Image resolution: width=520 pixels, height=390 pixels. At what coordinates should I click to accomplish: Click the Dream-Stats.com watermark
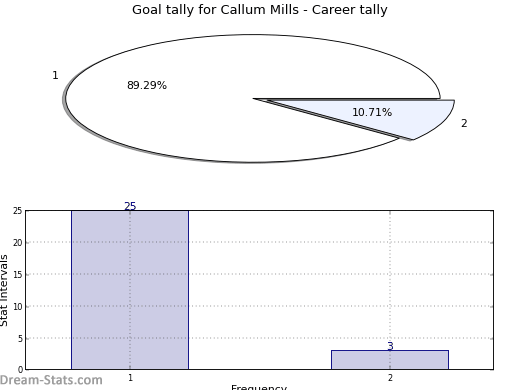(x=51, y=380)
